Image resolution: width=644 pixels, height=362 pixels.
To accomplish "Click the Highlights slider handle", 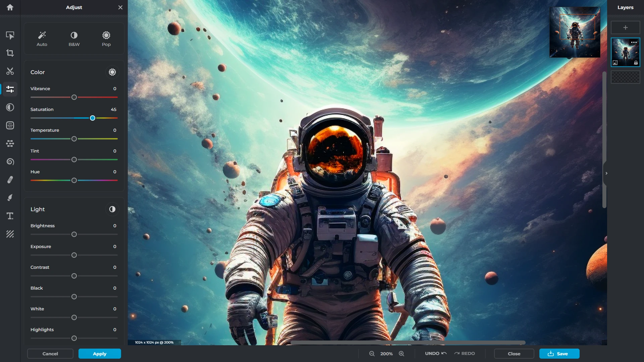I will pyautogui.click(x=74, y=338).
